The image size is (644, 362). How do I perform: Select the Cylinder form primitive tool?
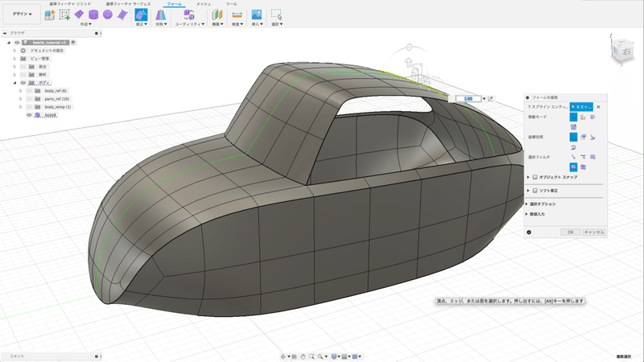tap(93, 15)
